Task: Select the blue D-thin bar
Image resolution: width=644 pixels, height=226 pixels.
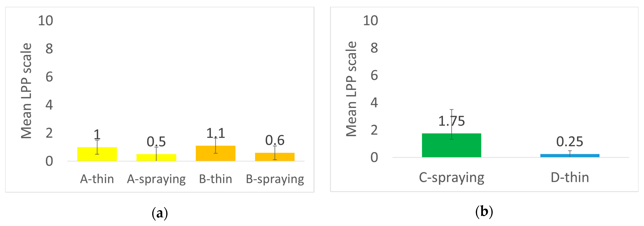Action: pyautogui.click(x=570, y=156)
